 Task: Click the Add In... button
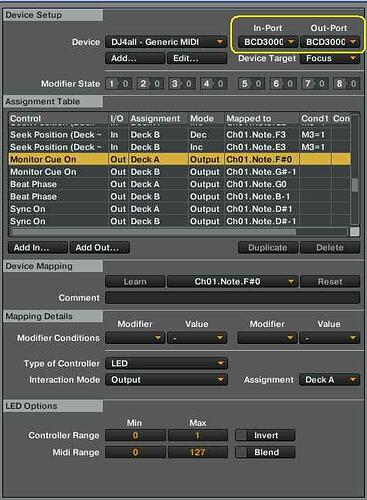38,248
